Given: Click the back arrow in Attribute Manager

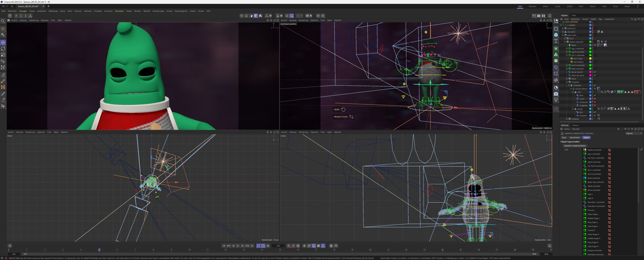Looking at the screenshot, I should (x=619, y=129).
